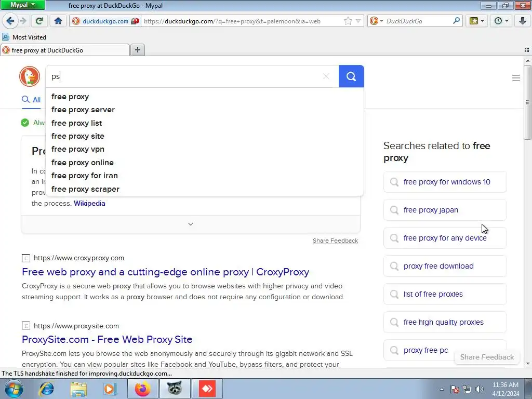532x399 pixels.
Task: Choose suggestion 'free proxy server'
Action: pos(205,110)
